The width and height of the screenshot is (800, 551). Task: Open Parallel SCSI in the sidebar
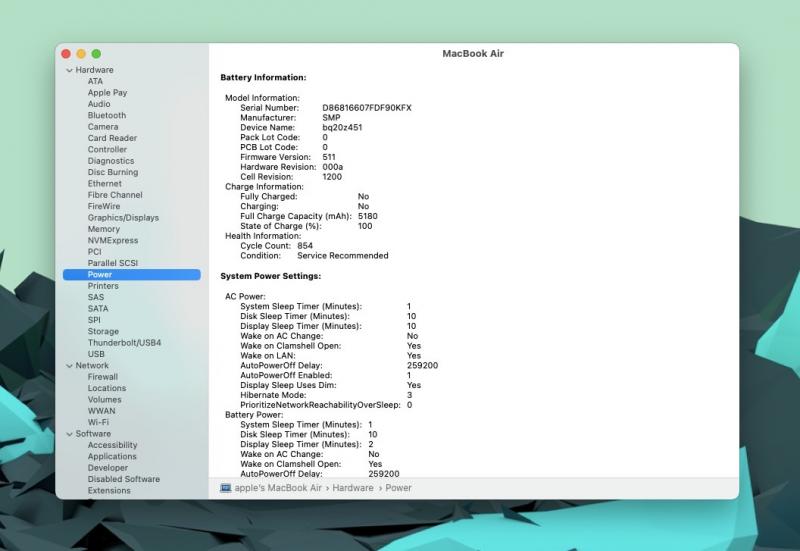click(x=113, y=263)
